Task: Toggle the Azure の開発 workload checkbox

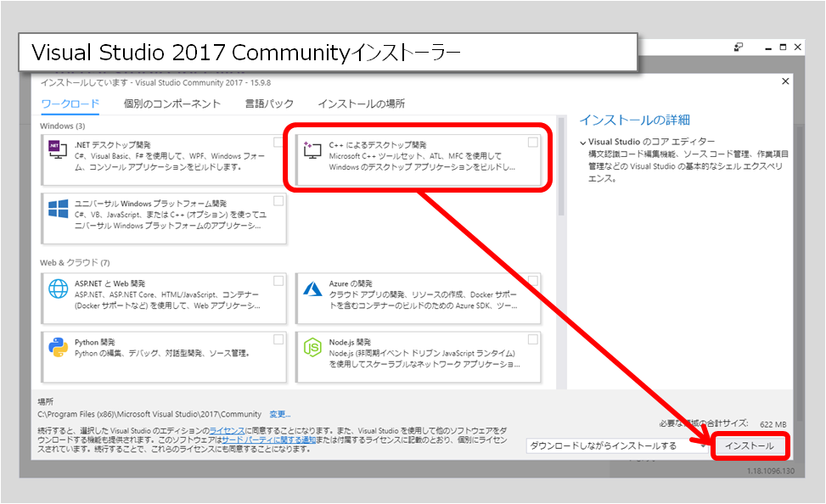Action: tap(532, 281)
